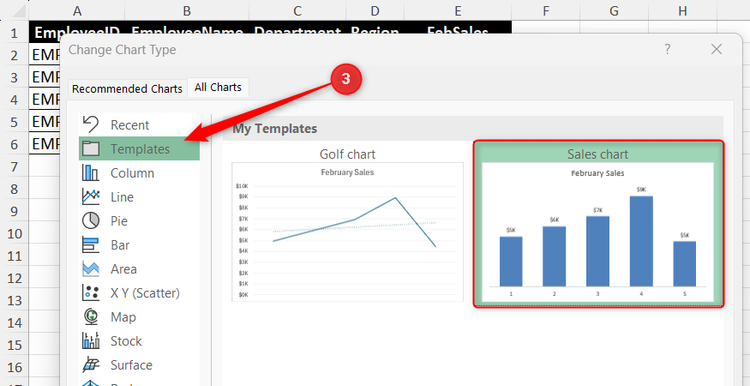Screen dimensions: 750x386
Task: Click the X Y (Scatter) label
Action: pyautogui.click(x=145, y=293)
